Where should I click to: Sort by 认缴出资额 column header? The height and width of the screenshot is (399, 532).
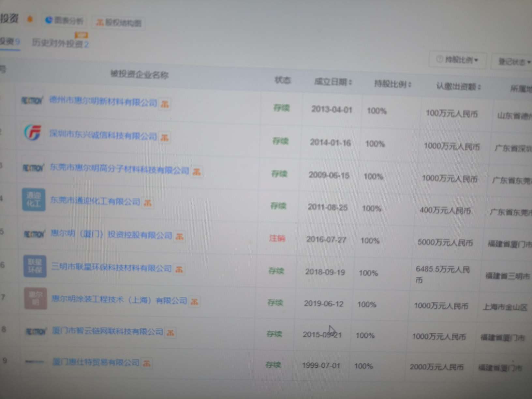[459, 86]
